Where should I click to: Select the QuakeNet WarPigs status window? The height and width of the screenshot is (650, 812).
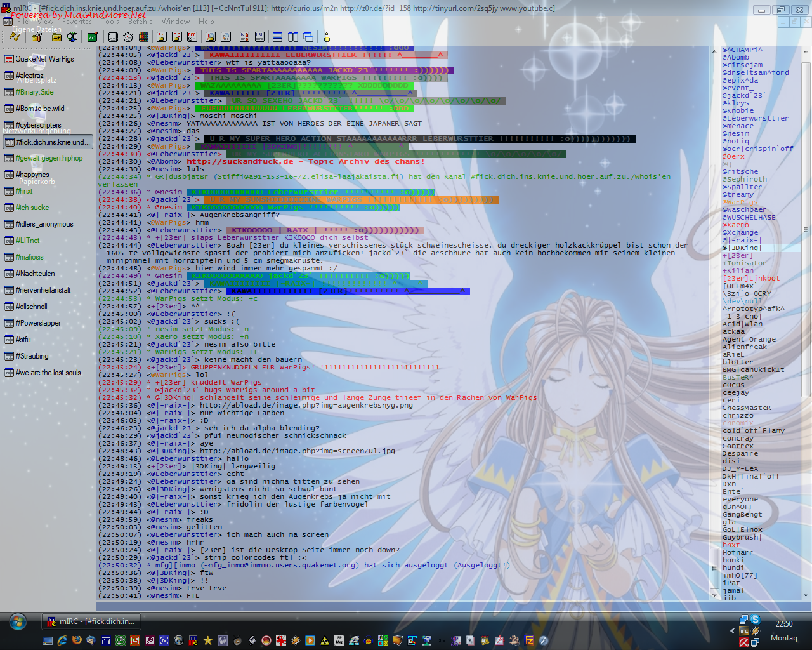pos(44,59)
